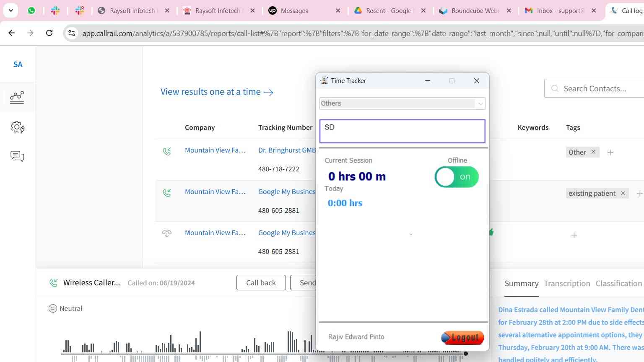Viewport: 644px width, 362px height.
Task: Switch to the Messages tab
Action: tap(304, 10)
